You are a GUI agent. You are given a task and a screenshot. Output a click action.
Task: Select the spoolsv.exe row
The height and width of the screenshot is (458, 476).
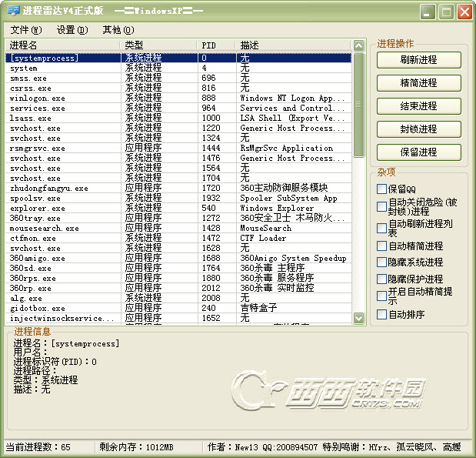click(x=178, y=198)
